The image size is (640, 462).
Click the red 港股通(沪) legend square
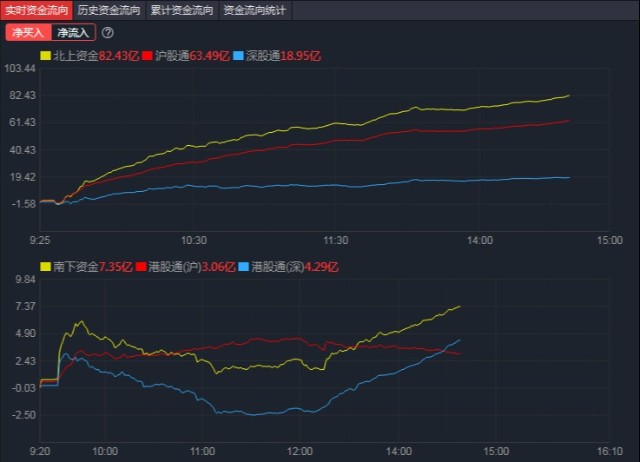(x=140, y=267)
